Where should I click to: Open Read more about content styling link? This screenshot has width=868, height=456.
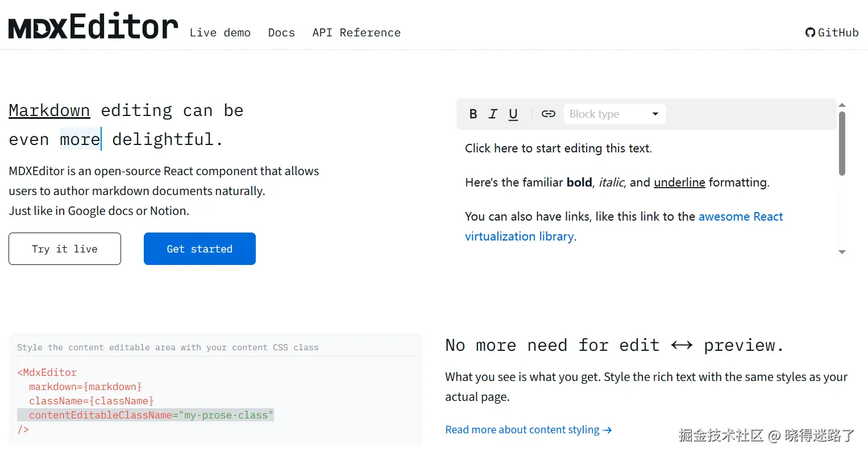pos(529,430)
